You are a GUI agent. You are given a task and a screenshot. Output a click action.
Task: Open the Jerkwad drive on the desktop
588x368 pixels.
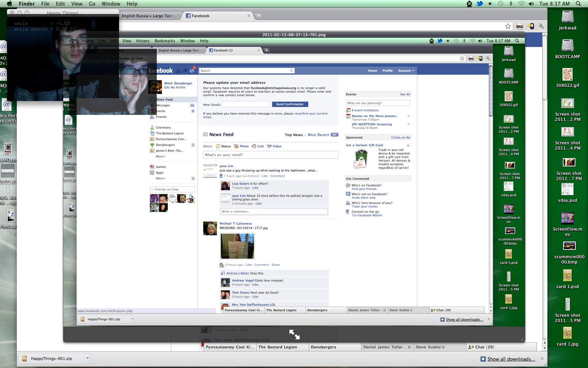567,18
